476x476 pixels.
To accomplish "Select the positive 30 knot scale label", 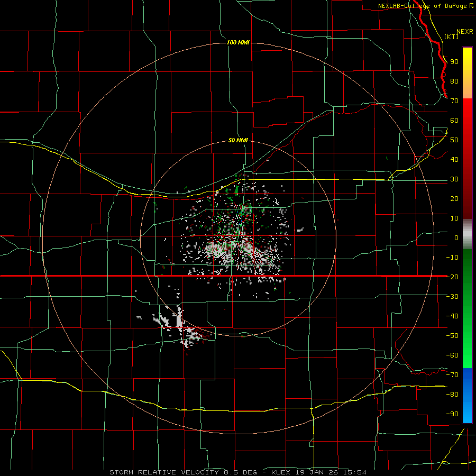I will click(454, 179).
